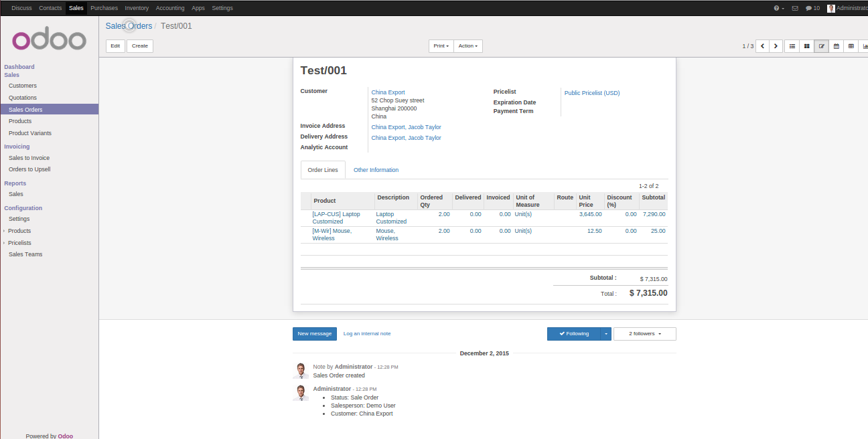This screenshot has height=439, width=868.
Task: Switch to list view
Action: [x=792, y=46]
